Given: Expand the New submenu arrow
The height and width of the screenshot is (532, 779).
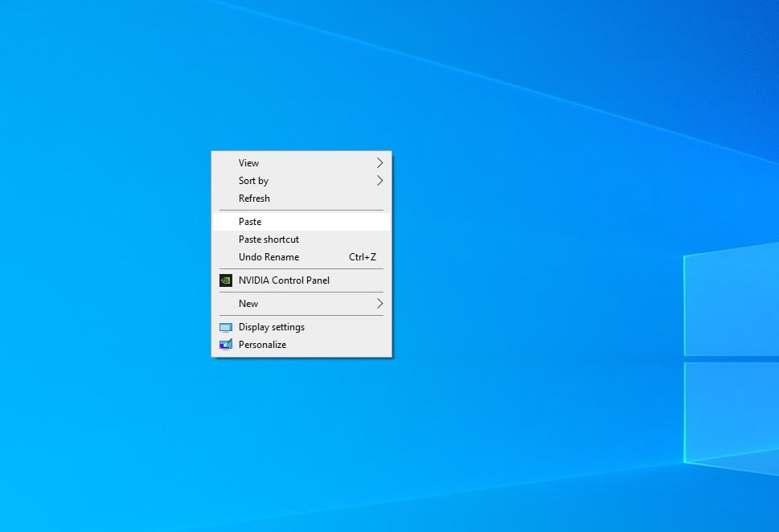Looking at the screenshot, I should pyautogui.click(x=380, y=304).
